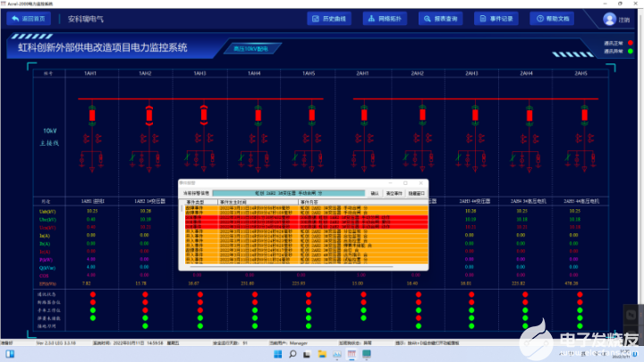Click 确认 in the alarm dialog

click(x=375, y=193)
